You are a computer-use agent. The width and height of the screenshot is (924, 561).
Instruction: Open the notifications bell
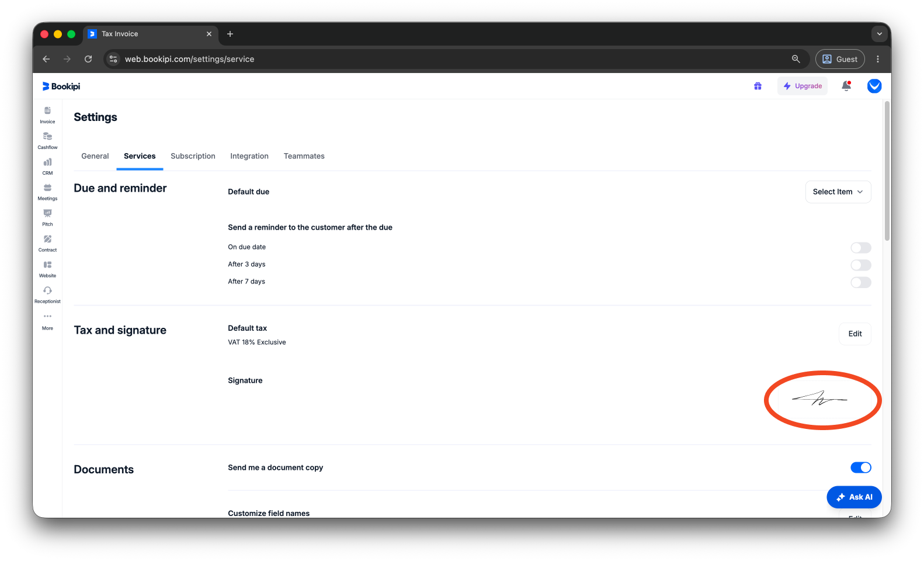coord(846,86)
